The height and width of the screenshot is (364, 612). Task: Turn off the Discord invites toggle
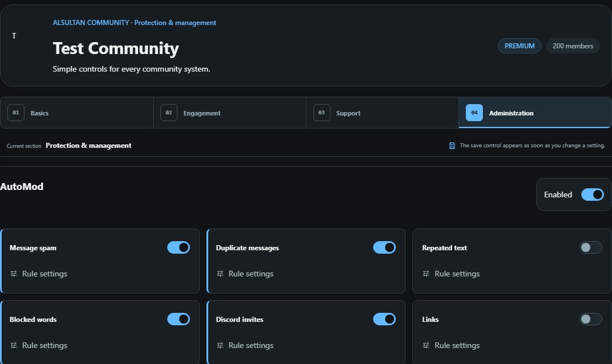(x=384, y=319)
